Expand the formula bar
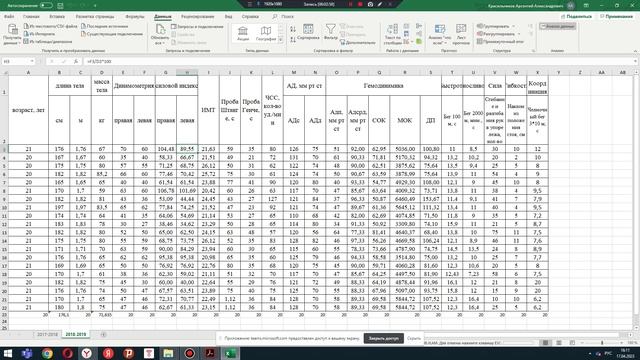640x360 pixels. pos(635,61)
